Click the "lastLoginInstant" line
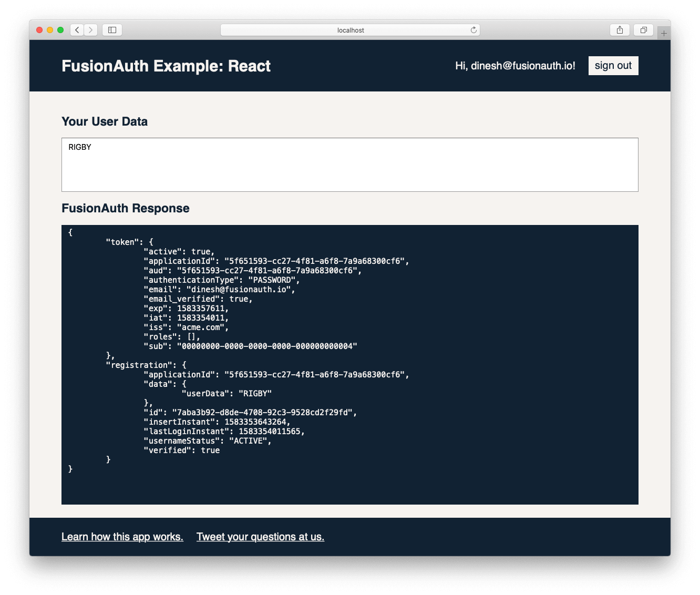This screenshot has width=700, height=595. pyautogui.click(x=224, y=431)
